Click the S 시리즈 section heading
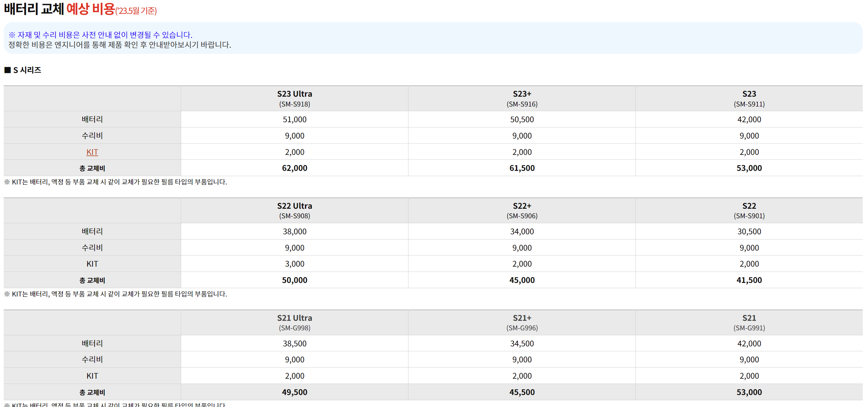868x407 pixels. tap(26, 70)
